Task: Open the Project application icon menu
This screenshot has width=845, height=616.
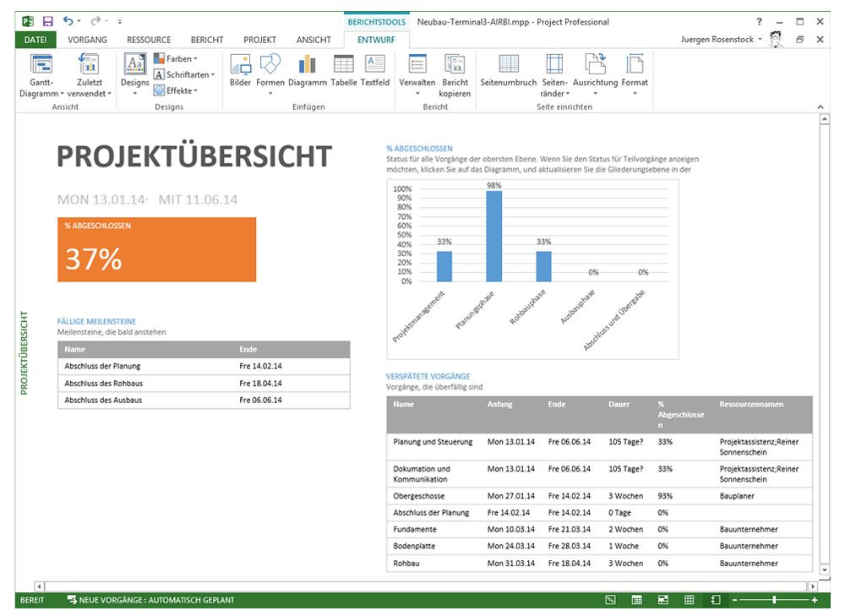Action: coord(28,22)
